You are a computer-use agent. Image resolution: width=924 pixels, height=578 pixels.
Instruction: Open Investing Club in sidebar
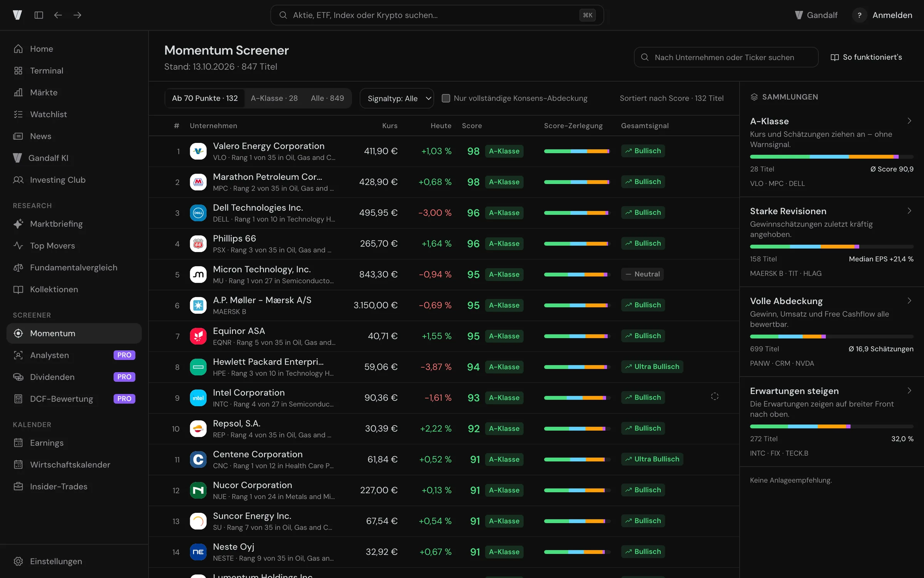point(74,180)
